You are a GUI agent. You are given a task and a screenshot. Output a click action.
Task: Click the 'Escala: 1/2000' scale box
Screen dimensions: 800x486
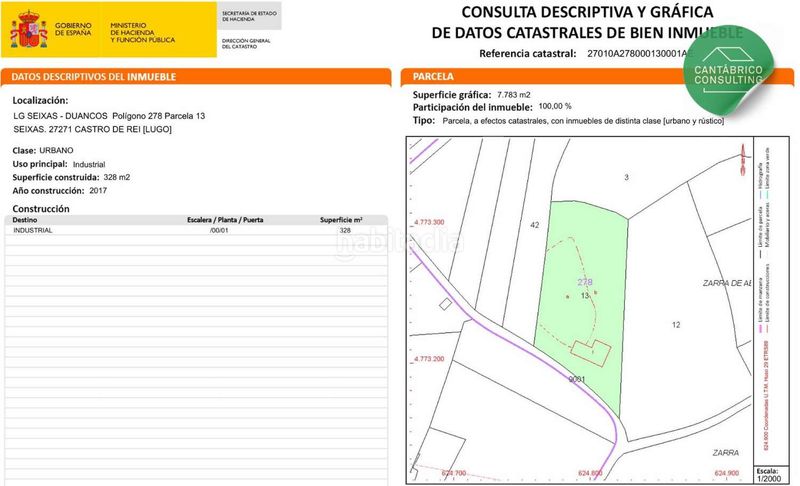(x=771, y=475)
